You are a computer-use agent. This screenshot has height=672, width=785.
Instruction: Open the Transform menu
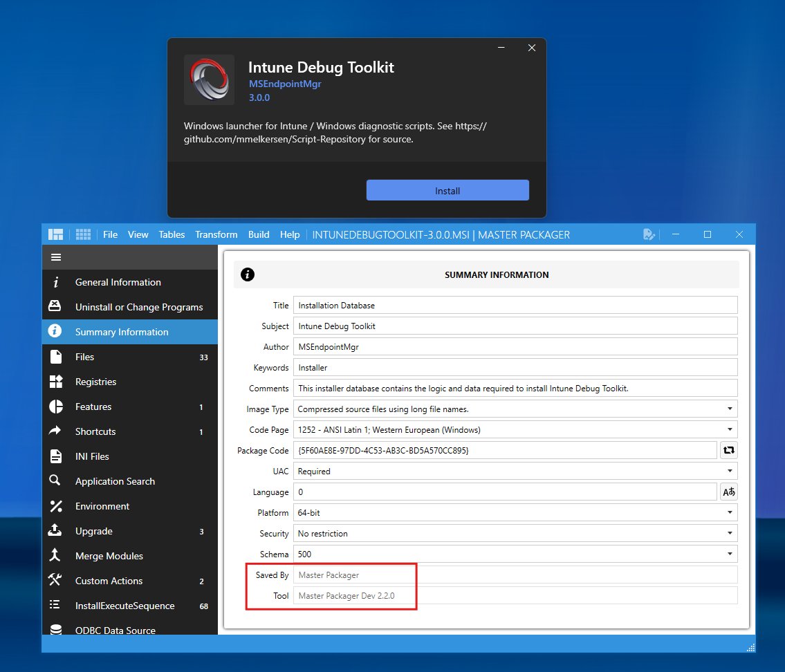click(x=216, y=234)
